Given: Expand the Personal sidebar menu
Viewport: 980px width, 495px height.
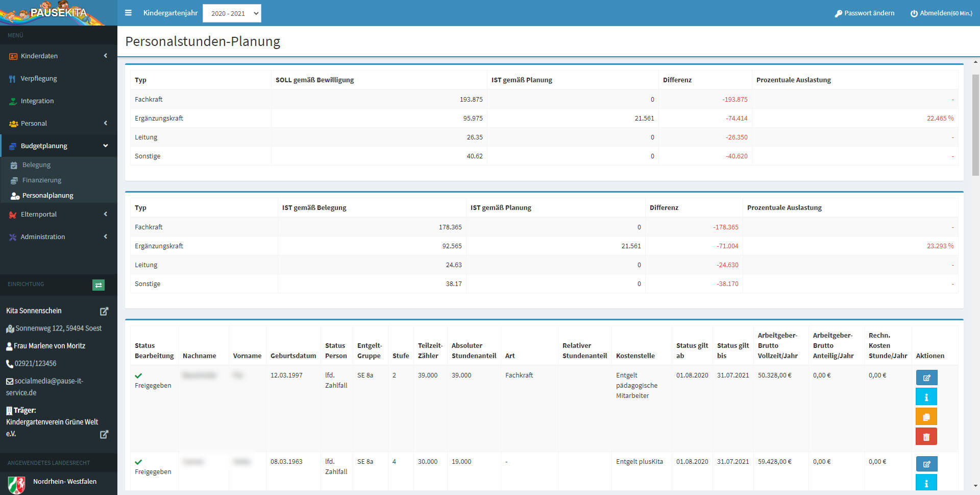Looking at the screenshot, I should click(x=58, y=123).
